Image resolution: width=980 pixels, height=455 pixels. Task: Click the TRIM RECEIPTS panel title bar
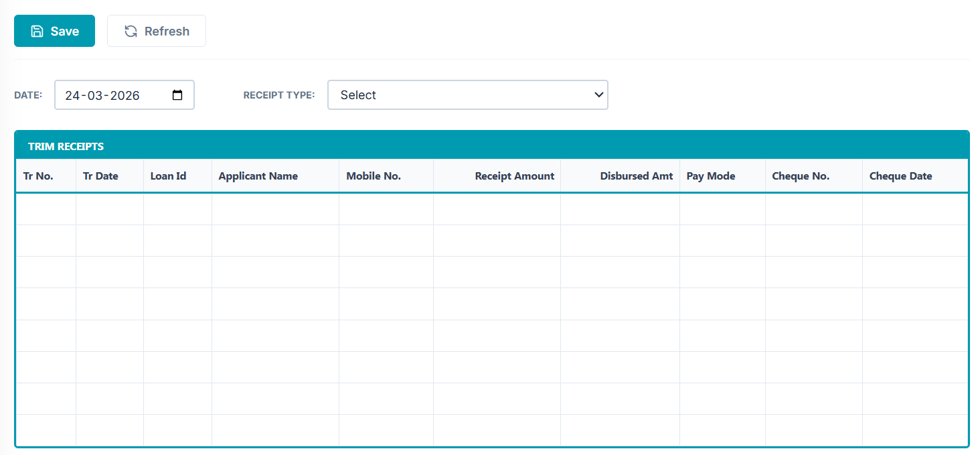tap(491, 146)
